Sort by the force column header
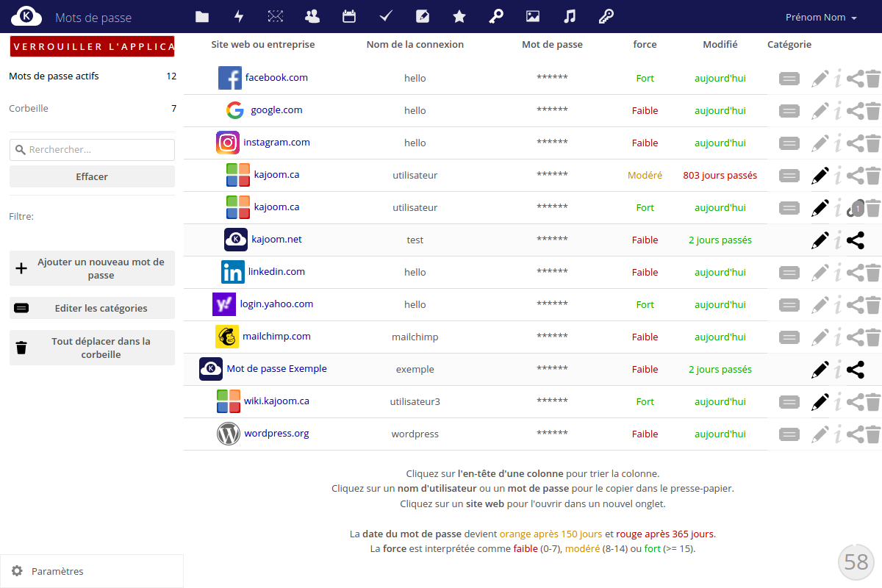Image resolution: width=882 pixels, height=588 pixels. coord(645,44)
